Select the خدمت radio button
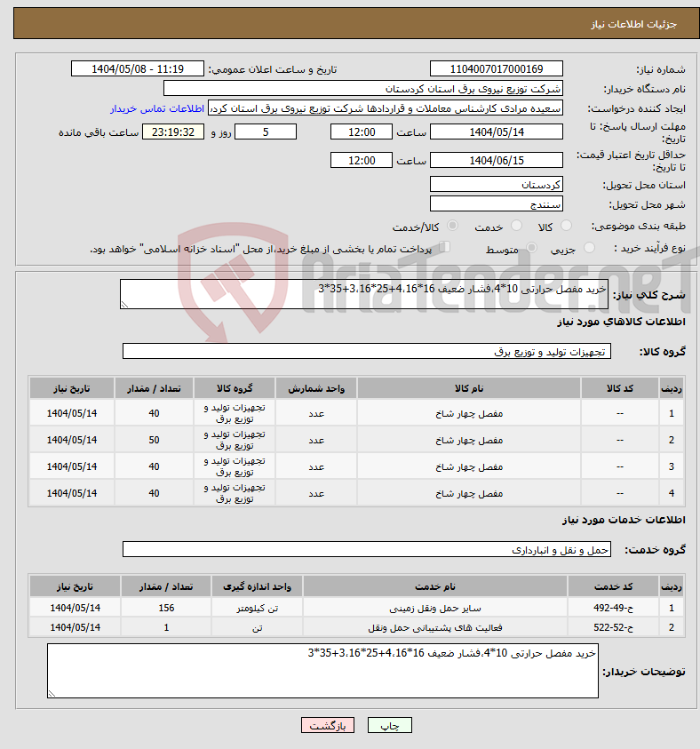This screenshot has height=749, width=700. [x=516, y=226]
